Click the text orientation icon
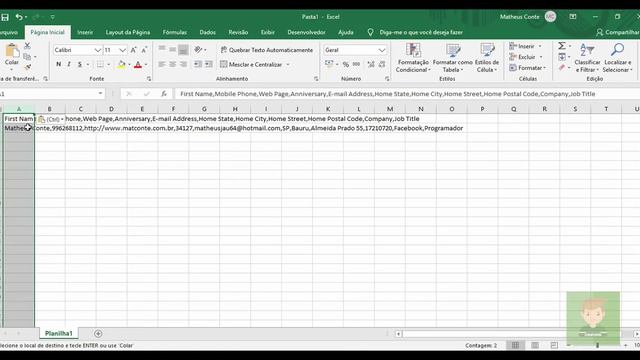The width and height of the screenshot is (640, 360). (x=198, y=49)
